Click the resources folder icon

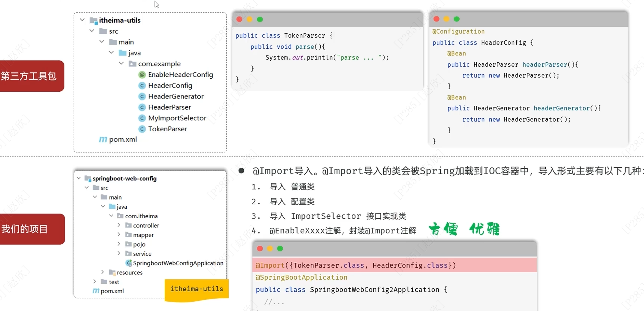click(112, 273)
